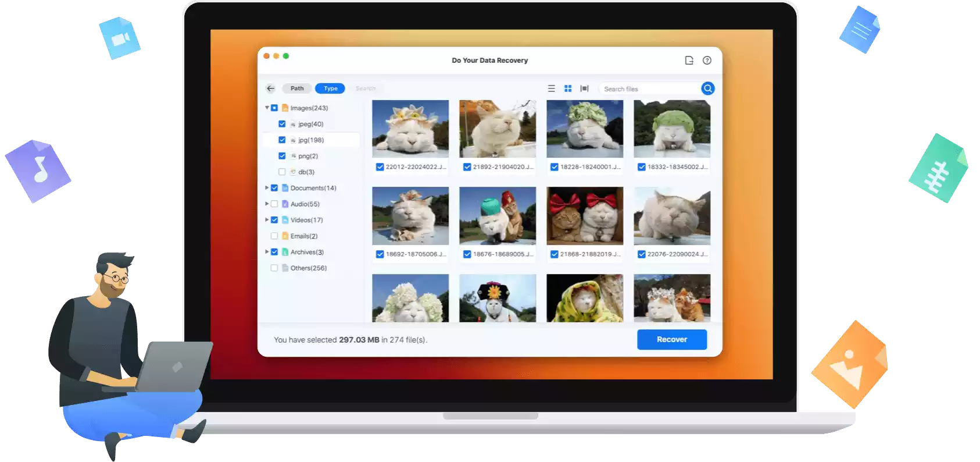Expand the Documents(14) category
The height and width of the screenshot is (462, 980).
point(267,188)
